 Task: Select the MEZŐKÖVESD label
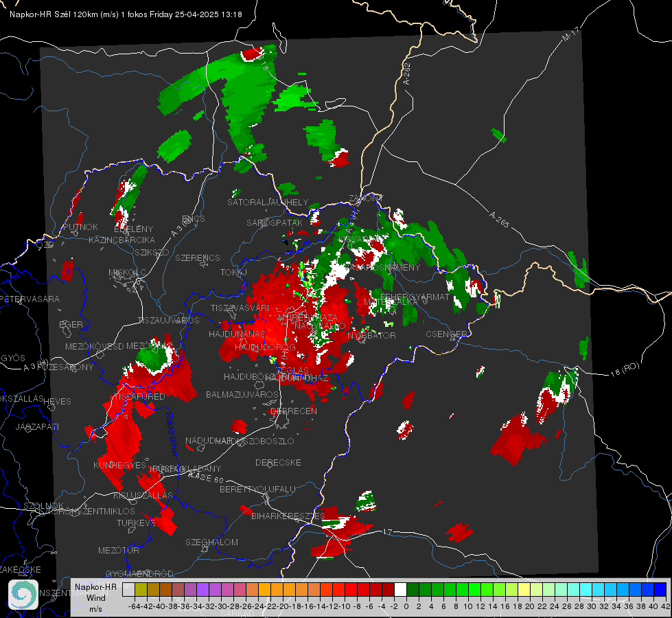pos(94,346)
